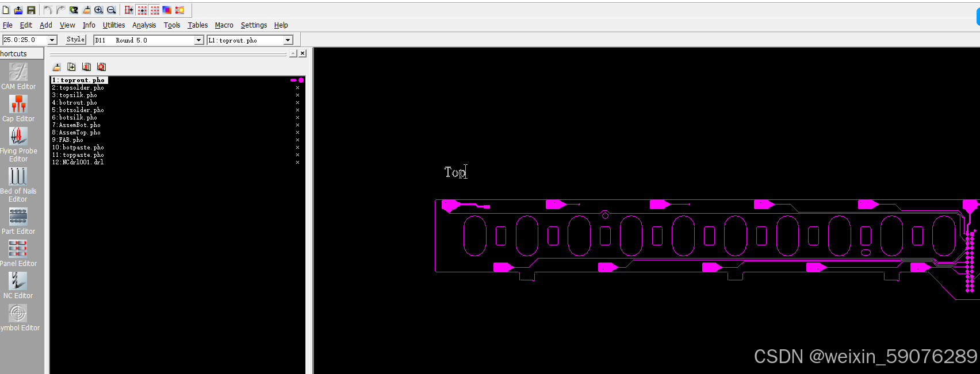Launch the Bed of Nails Editor
This screenshot has height=374, width=980.
18,184
